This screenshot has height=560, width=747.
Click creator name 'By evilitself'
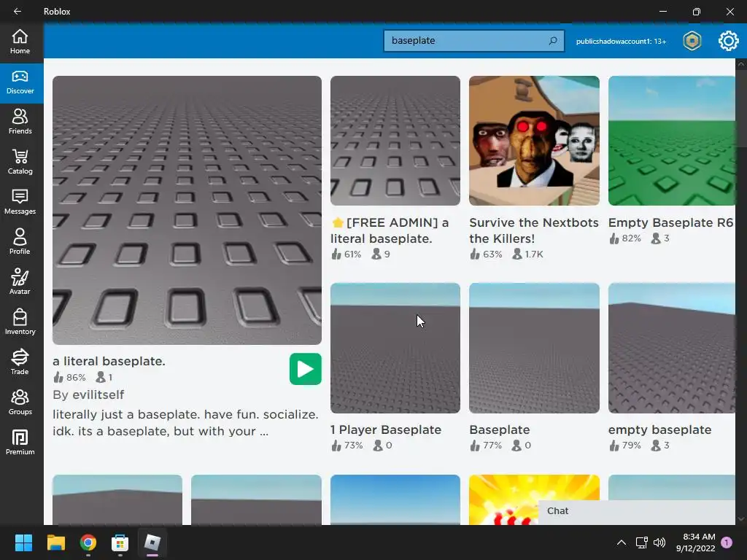[88, 394]
